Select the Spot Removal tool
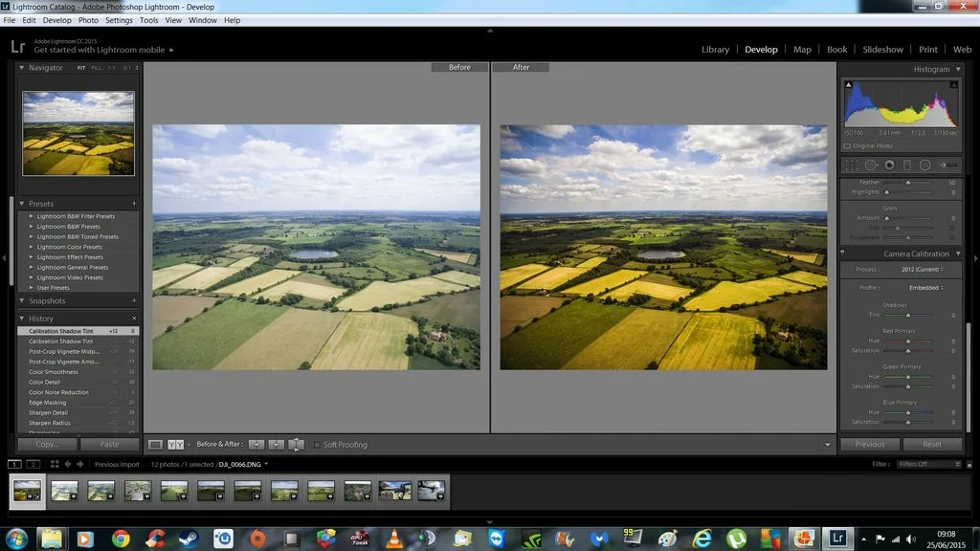 tap(871, 165)
